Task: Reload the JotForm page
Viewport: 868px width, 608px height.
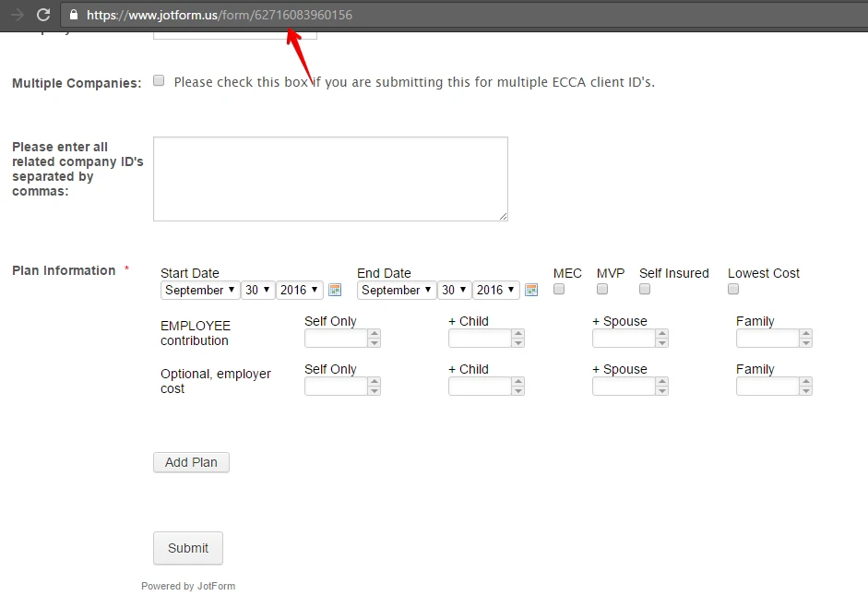Action: [42, 15]
